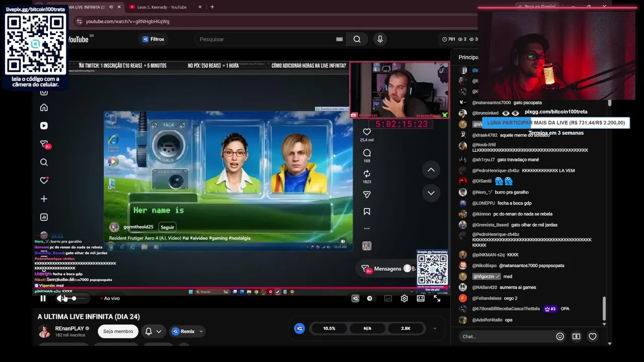644x362 pixels.
Task: Select the 10.5% vidIQ stat
Action: [x=329, y=328]
